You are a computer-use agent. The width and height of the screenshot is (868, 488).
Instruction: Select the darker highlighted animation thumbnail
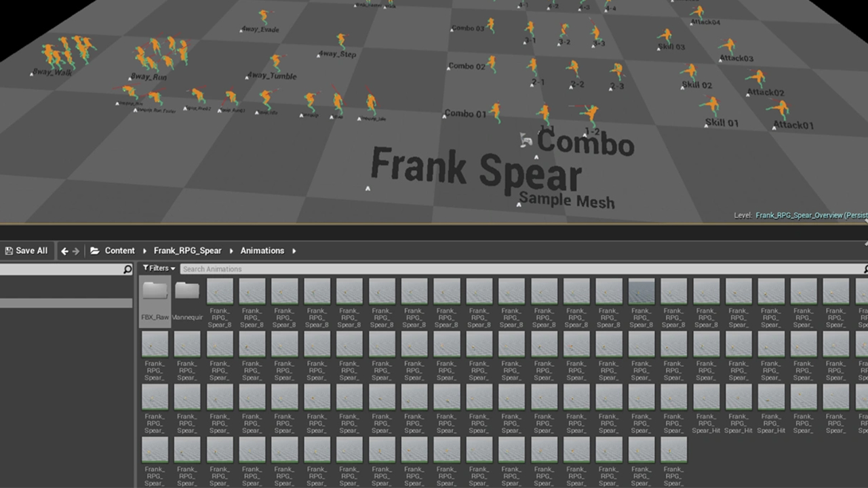[642, 292]
